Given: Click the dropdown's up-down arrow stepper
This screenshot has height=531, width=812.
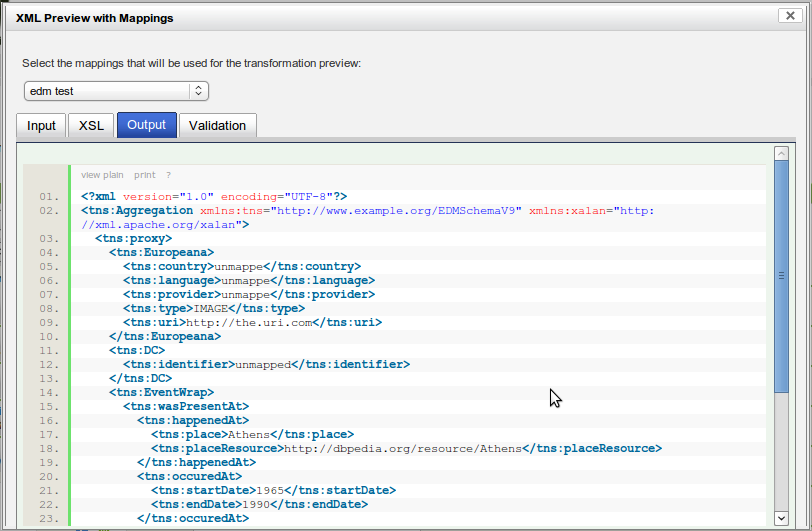Looking at the screenshot, I should click(x=198, y=91).
